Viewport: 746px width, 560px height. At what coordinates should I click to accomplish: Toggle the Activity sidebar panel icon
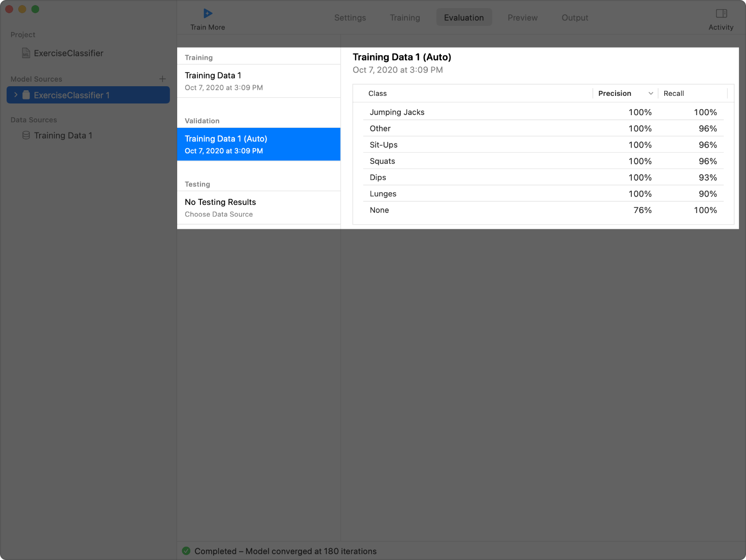click(x=721, y=14)
